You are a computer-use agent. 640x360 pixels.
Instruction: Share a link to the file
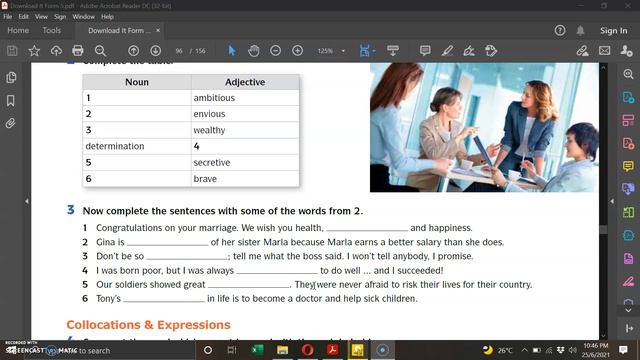tap(582, 51)
